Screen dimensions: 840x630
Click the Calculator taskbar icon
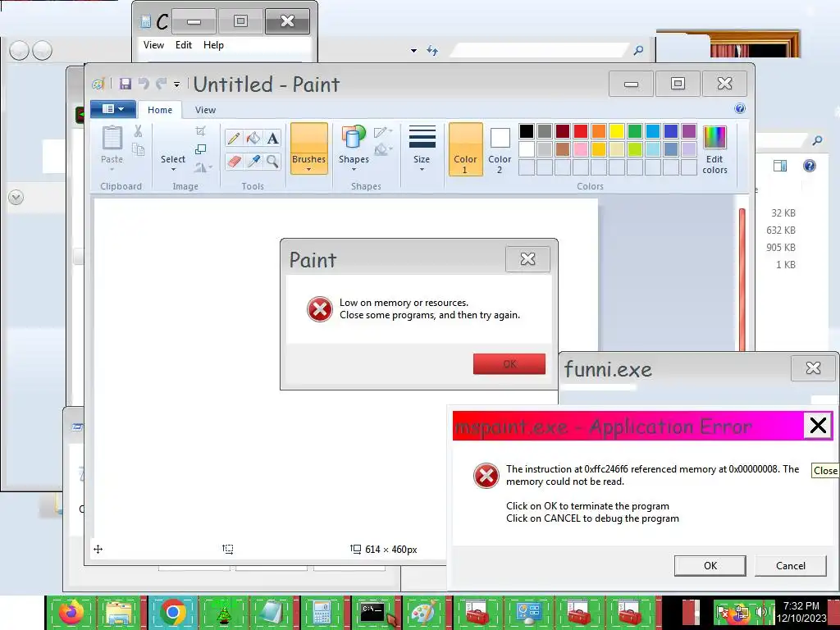tap(322, 612)
